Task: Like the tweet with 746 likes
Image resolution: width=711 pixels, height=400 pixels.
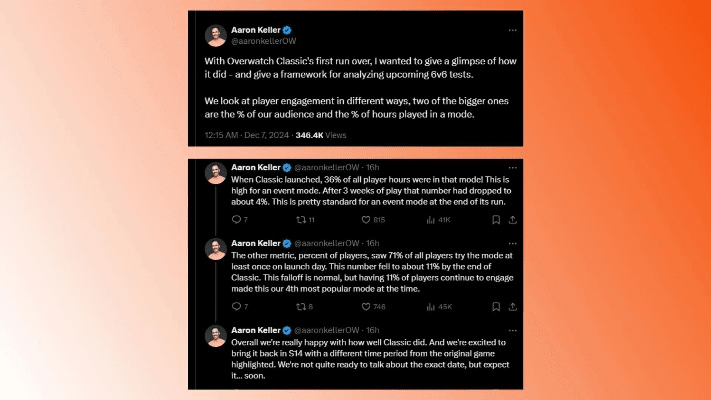Action: pos(369,307)
